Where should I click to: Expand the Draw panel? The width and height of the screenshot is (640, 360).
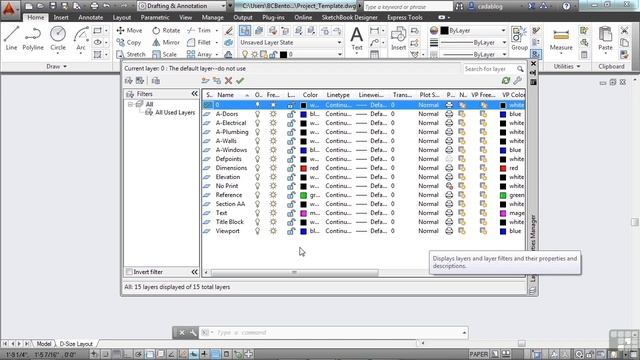(56, 66)
